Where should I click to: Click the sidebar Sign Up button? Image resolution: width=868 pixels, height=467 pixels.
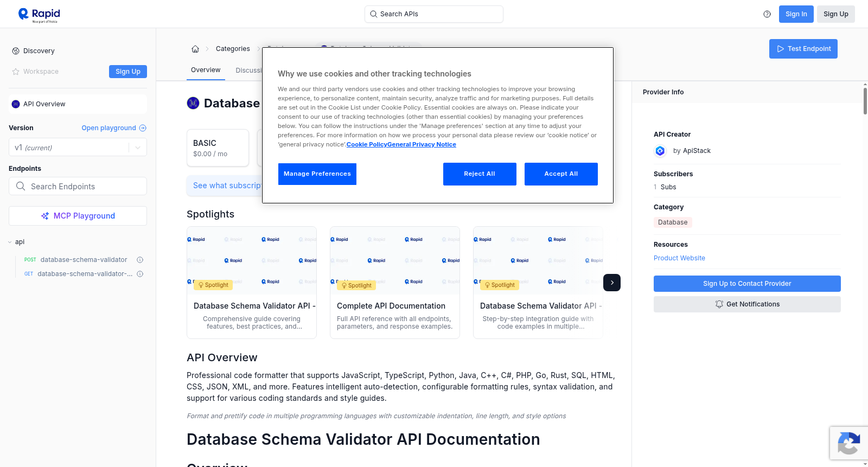(x=128, y=72)
